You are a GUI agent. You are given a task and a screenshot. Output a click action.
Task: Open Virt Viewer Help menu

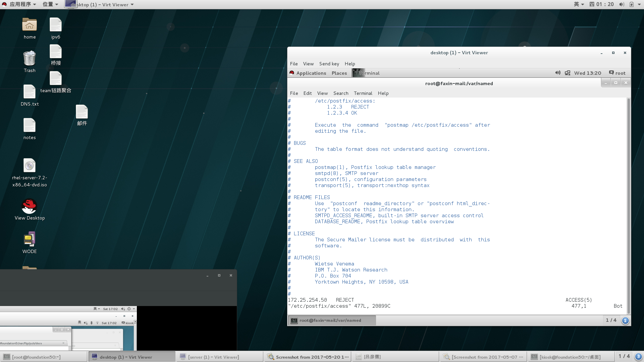tap(350, 64)
